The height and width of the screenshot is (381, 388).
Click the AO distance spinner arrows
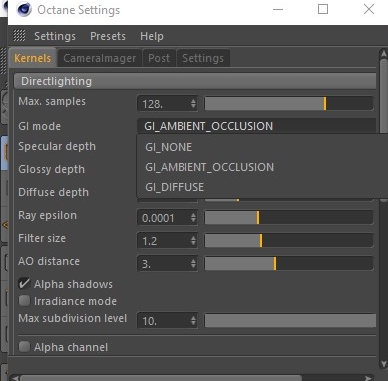click(193, 264)
